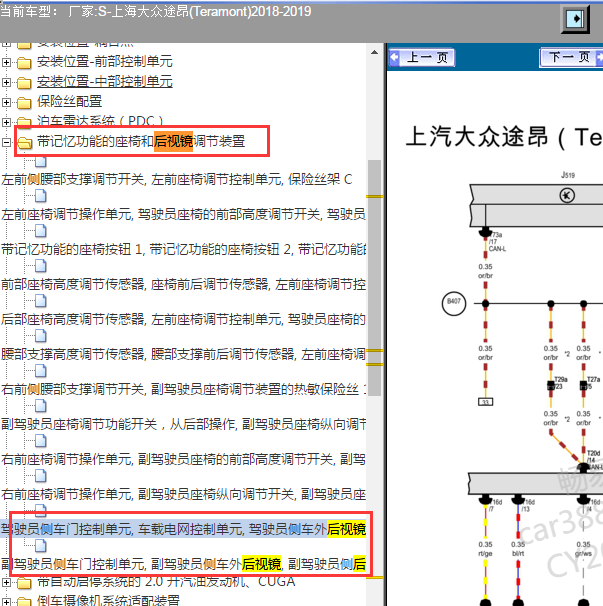Open page 左前座椅调节操作单元, 驾驶员座椅的前部高度调节开关
The image size is (603, 606).
(183, 214)
